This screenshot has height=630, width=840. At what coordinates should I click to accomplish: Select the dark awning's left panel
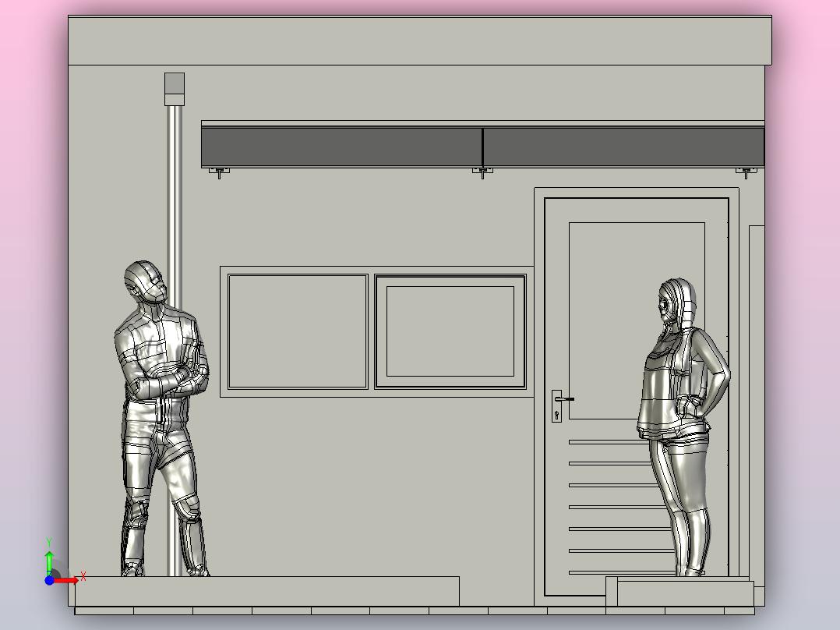342,147
